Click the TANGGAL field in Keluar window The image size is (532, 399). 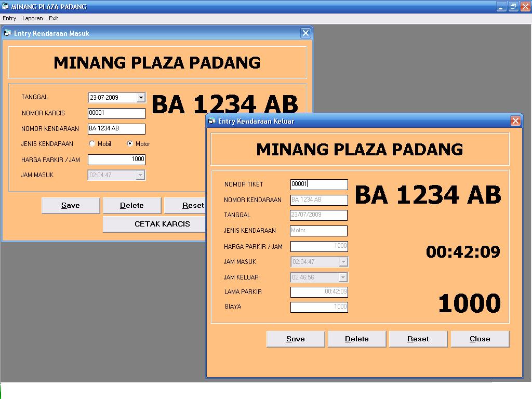point(318,215)
